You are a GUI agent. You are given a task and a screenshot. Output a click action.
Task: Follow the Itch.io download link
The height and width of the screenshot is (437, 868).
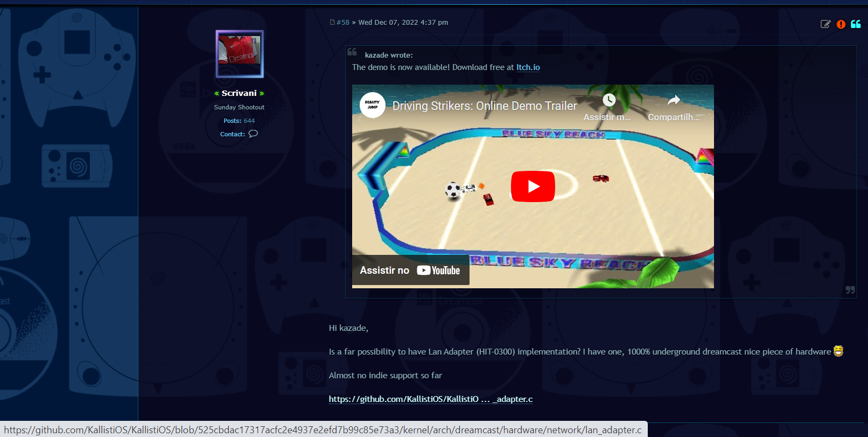pyautogui.click(x=528, y=67)
